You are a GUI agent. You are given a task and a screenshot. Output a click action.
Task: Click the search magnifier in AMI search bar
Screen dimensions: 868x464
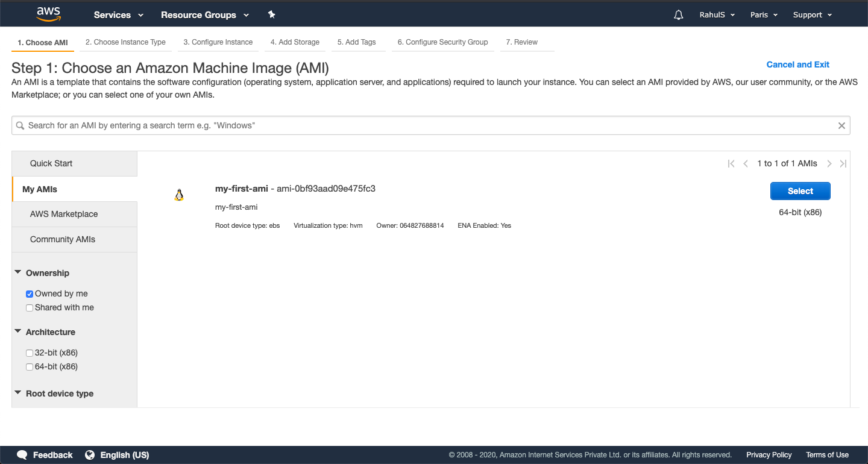(x=20, y=125)
